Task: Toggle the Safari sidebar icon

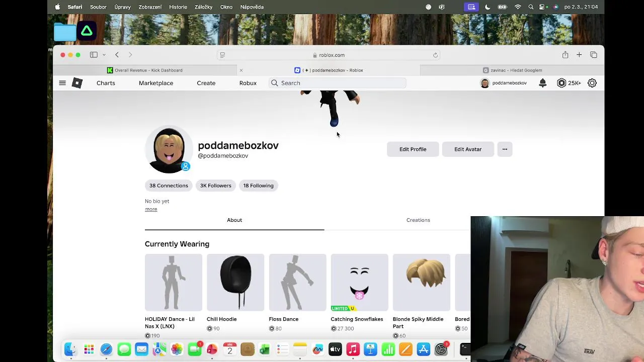Action: point(94,55)
